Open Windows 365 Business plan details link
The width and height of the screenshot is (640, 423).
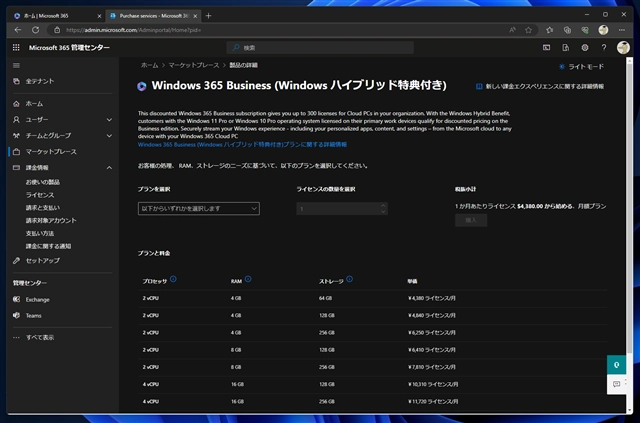[x=242, y=145]
